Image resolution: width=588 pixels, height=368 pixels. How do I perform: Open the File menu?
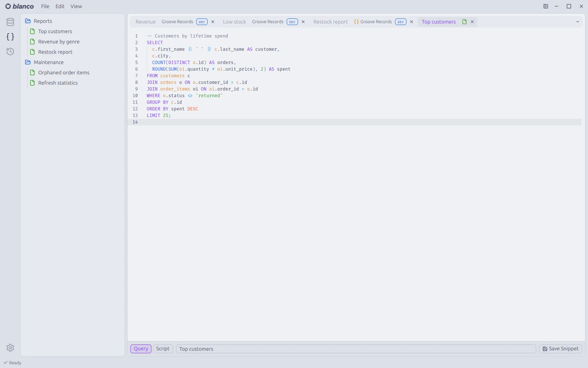(45, 6)
